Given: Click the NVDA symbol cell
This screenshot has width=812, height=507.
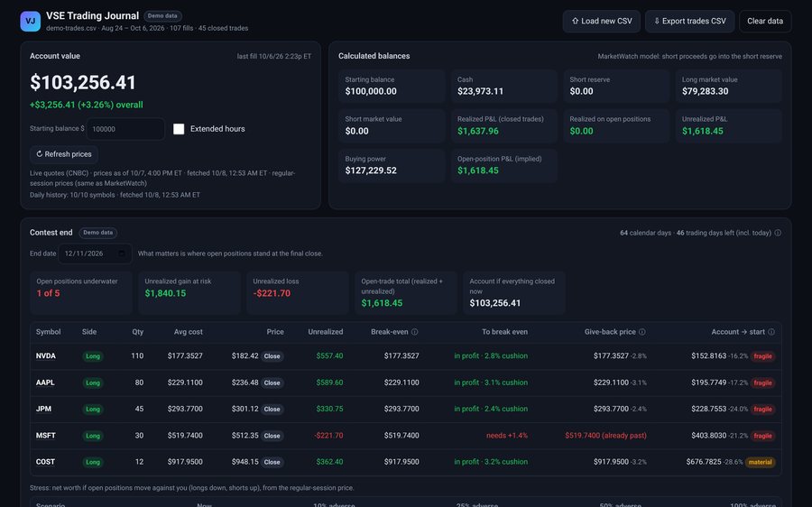Looking at the screenshot, I should (46, 355).
